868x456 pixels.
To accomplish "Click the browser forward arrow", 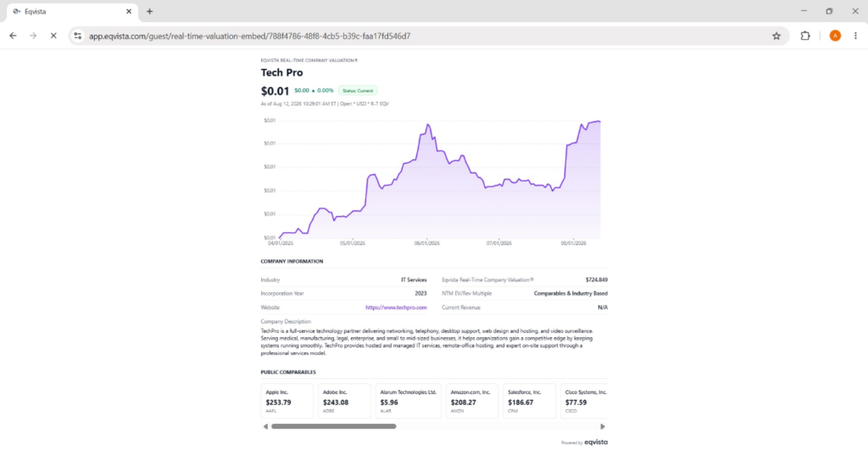I will click(33, 36).
